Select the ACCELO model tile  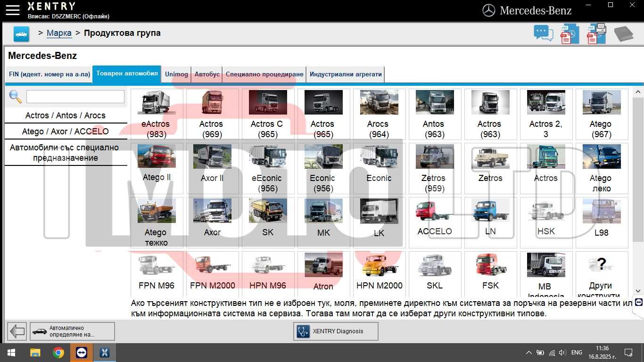pyautogui.click(x=435, y=223)
